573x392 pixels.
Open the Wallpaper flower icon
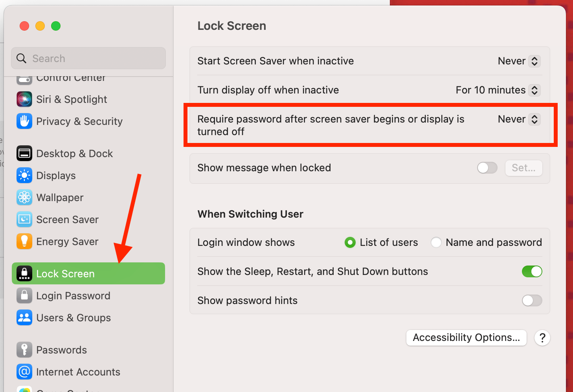pyautogui.click(x=24, y=198)
